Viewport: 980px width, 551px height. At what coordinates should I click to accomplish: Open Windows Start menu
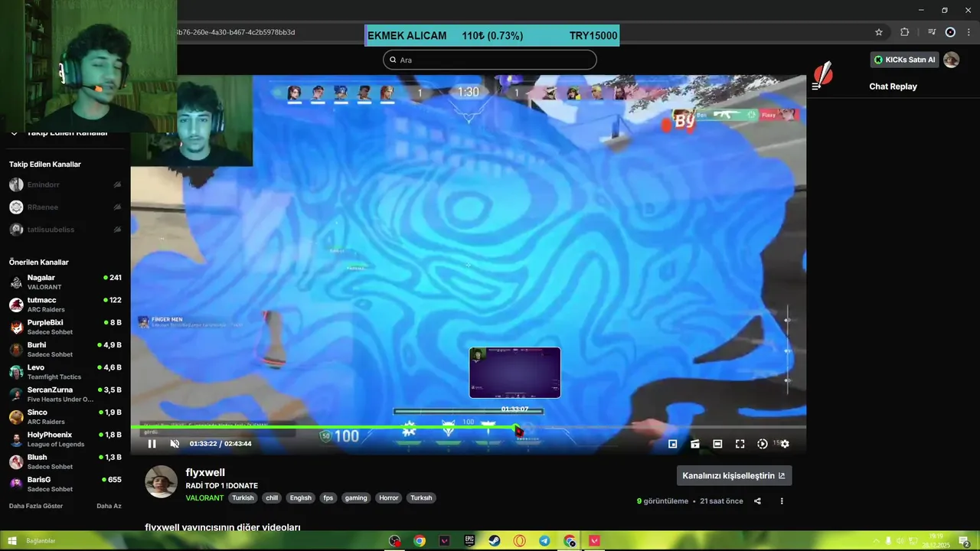click(x=12, y=541)
